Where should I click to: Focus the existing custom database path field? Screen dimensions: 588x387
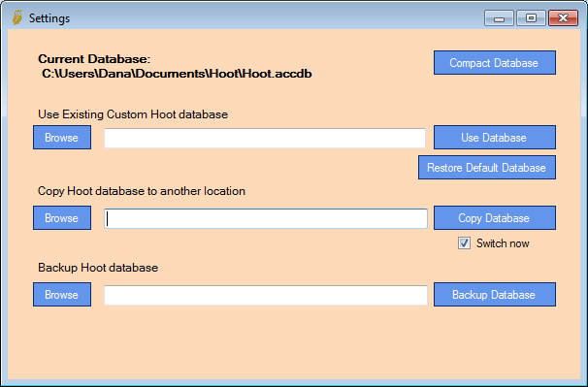click(265, 138)
